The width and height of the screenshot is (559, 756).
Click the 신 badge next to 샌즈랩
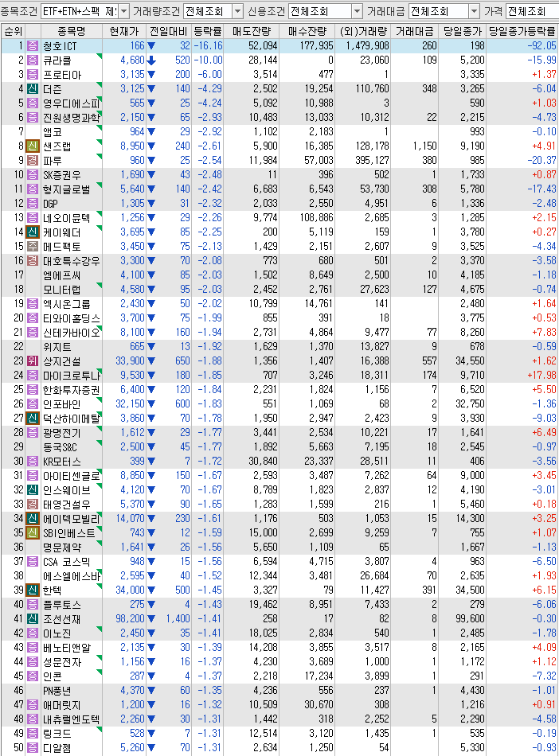coord(33,146)
